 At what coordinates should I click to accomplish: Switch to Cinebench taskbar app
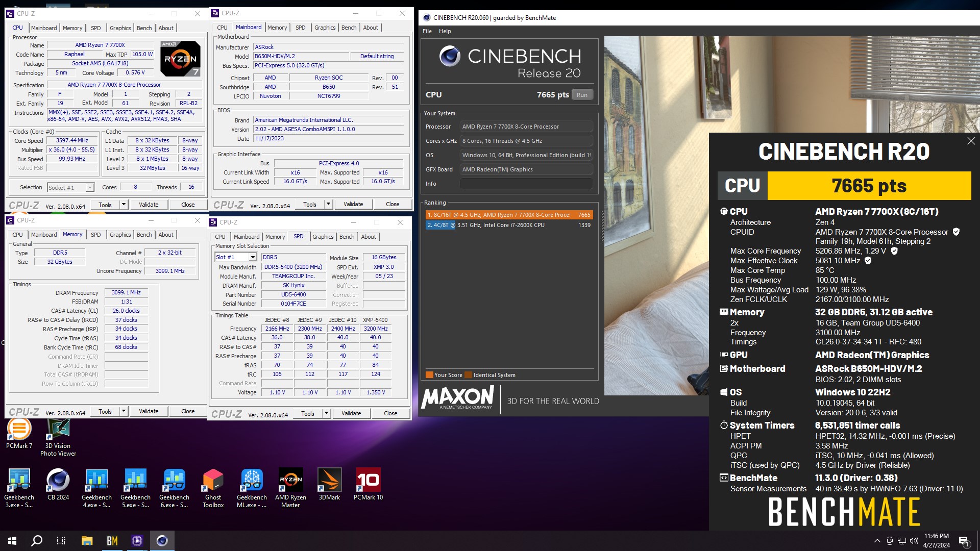pyautogui.click(x=162, y=541)
